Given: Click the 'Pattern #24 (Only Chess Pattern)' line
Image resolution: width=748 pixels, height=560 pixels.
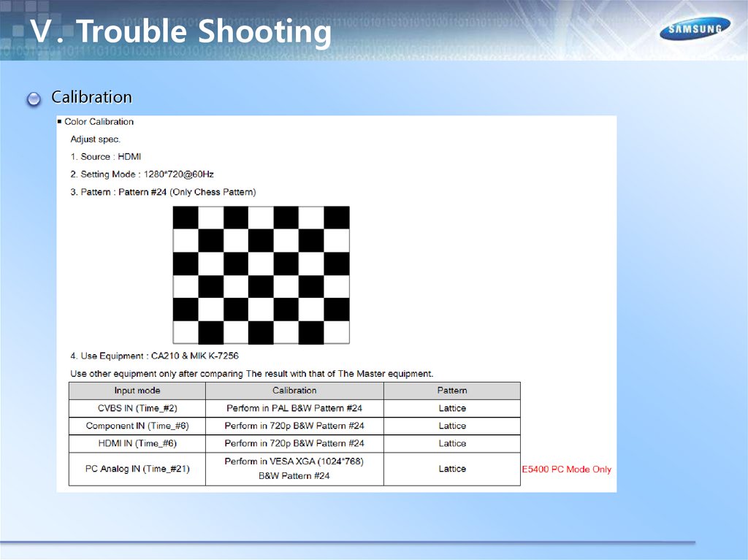Looking at the screenshot, I should 163,192.
